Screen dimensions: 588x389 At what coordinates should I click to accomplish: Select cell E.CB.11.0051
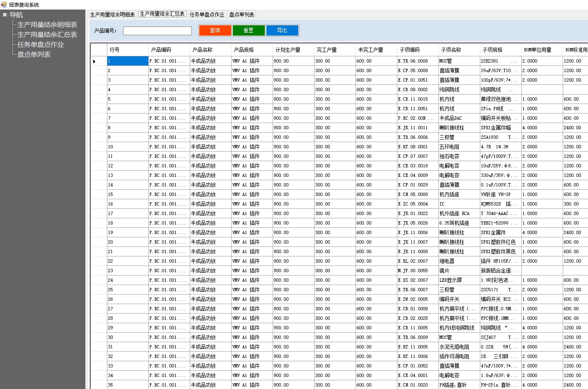[418, 109]
